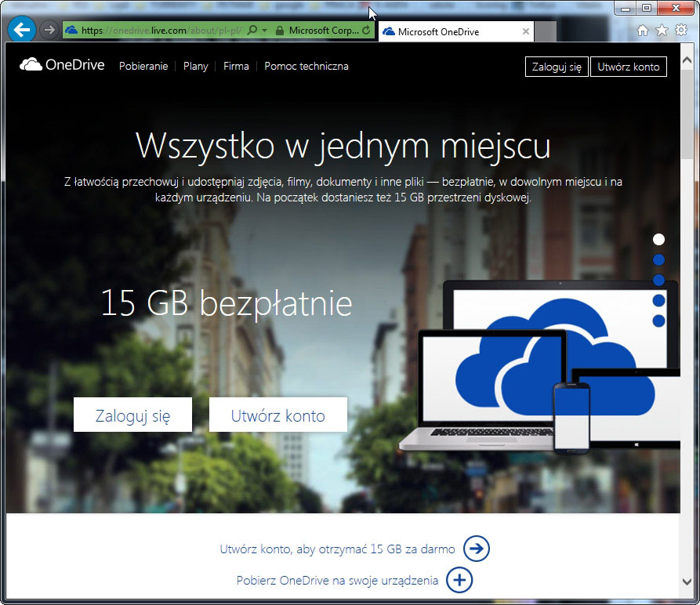The height and width of the screenshot is (605, 700).
Task: Click the circled plus icon
Action: (x=459, y=580)
